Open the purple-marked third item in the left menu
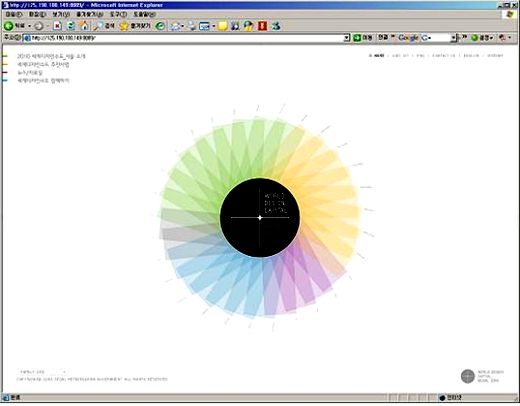 [30, 73]
